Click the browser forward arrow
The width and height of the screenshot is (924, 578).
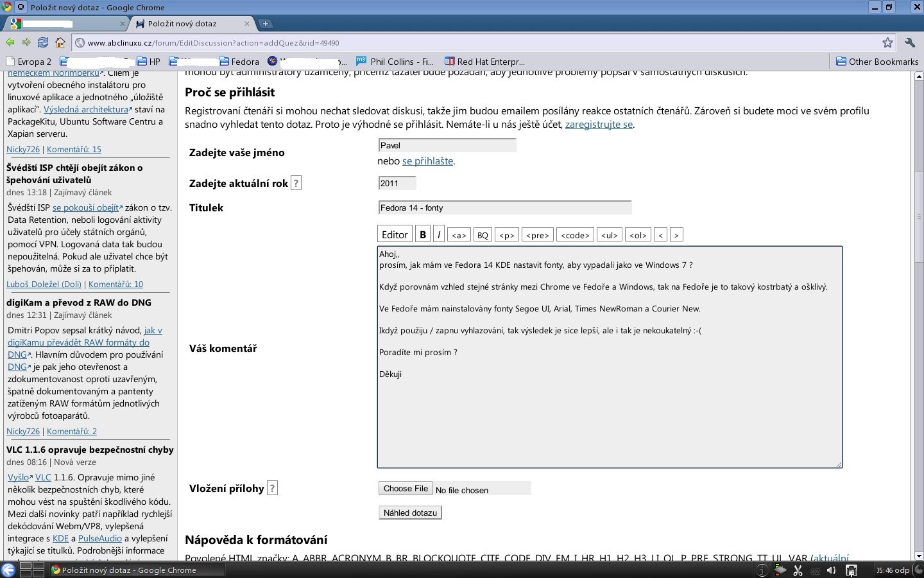26,42
